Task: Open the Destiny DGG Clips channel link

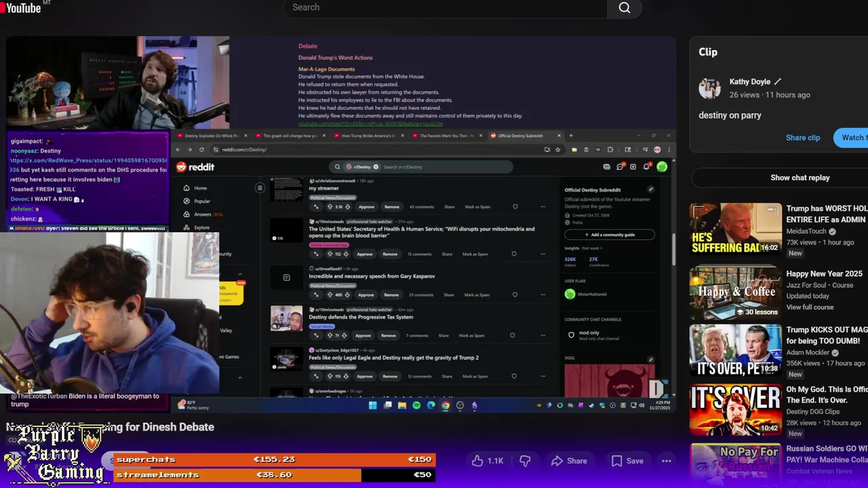Action: (812, 411)
